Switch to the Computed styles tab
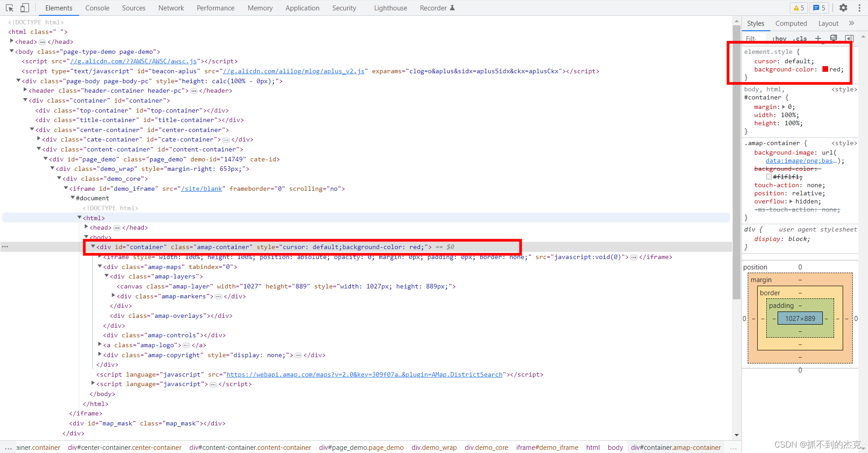This screenshot has height=453, width=868. pyautogui.click(x=791, y=23)
